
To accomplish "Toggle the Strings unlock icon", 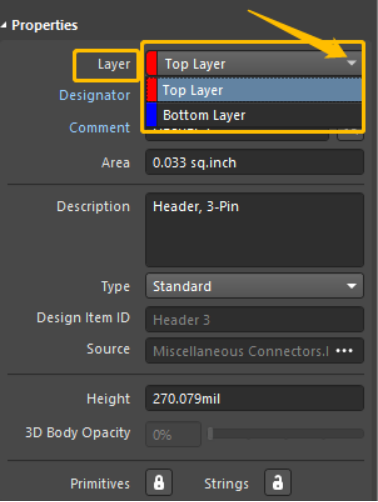I will (x=278, y=483).
